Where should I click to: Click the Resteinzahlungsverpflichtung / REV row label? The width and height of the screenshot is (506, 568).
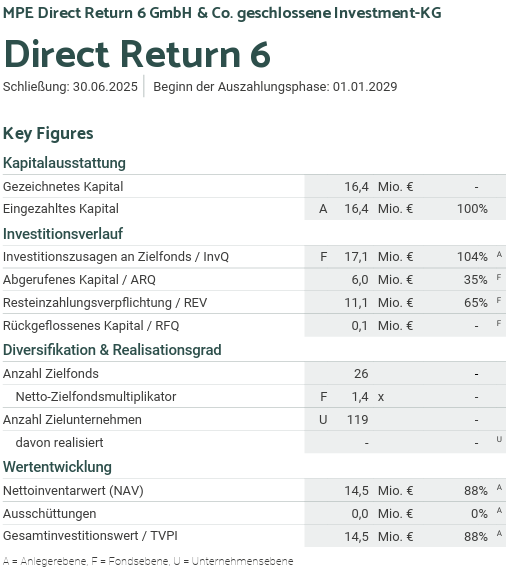point(105,303)
